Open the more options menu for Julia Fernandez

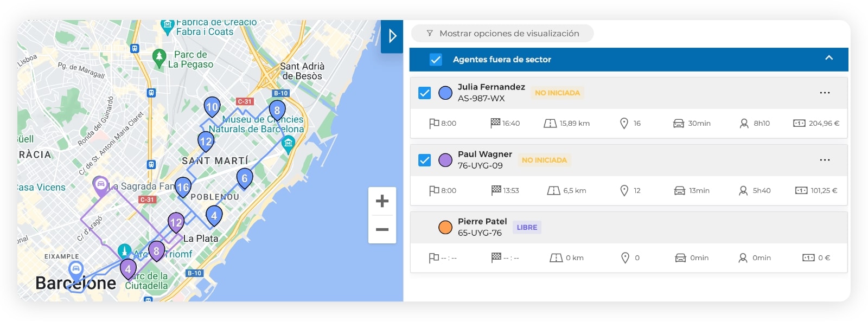pos(825,93)
